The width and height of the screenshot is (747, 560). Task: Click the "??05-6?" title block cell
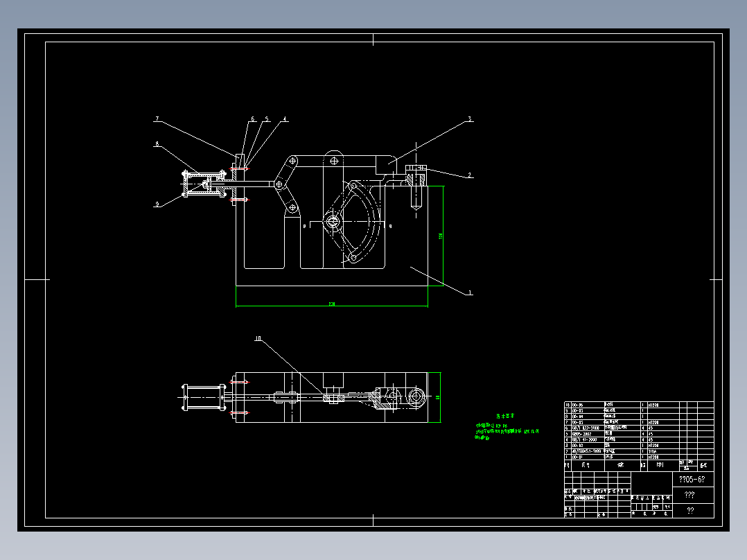click(693, 480)
